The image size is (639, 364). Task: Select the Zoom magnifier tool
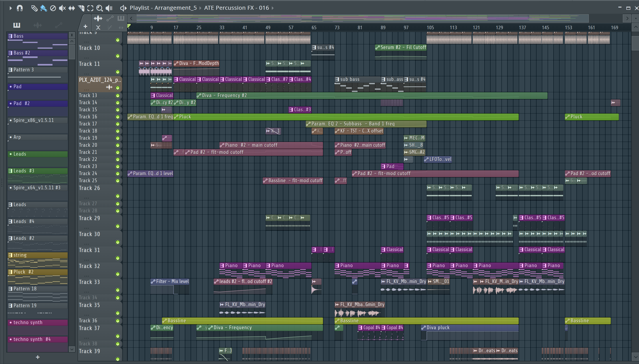point(100,8)
